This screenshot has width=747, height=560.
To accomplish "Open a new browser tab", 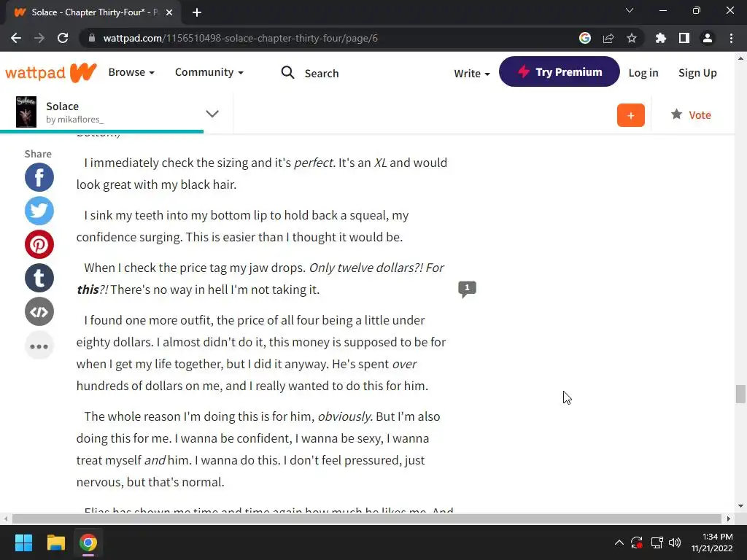I will tap(197, 12).
